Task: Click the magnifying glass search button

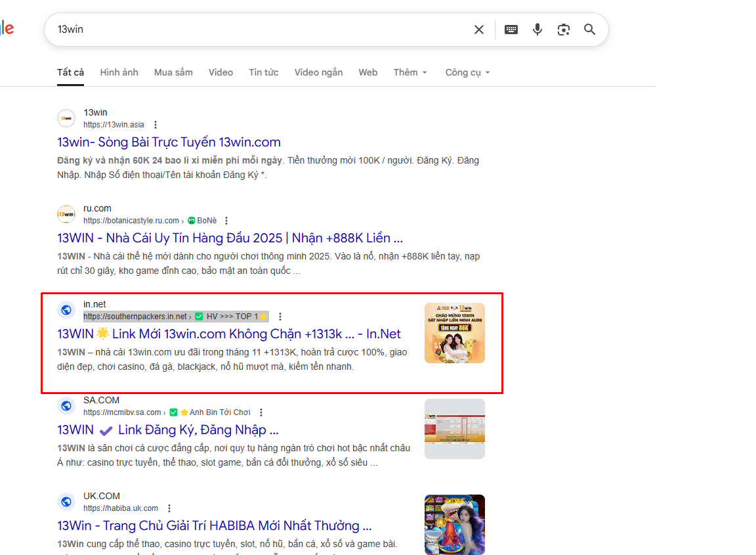Action: 590,30
